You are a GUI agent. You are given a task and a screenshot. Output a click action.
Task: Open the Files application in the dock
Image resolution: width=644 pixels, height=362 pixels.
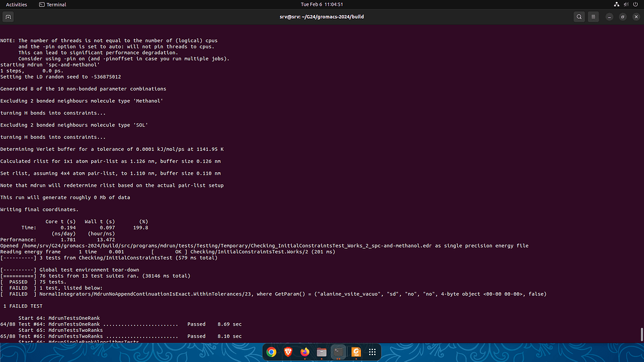click(321, 352)
